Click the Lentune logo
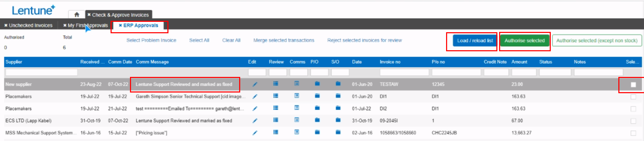The width and height of the screenshot is (644, 141). point(33,10)
